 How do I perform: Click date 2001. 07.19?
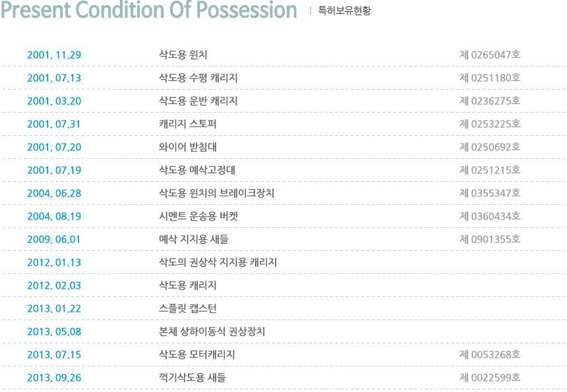click(54, 170)
